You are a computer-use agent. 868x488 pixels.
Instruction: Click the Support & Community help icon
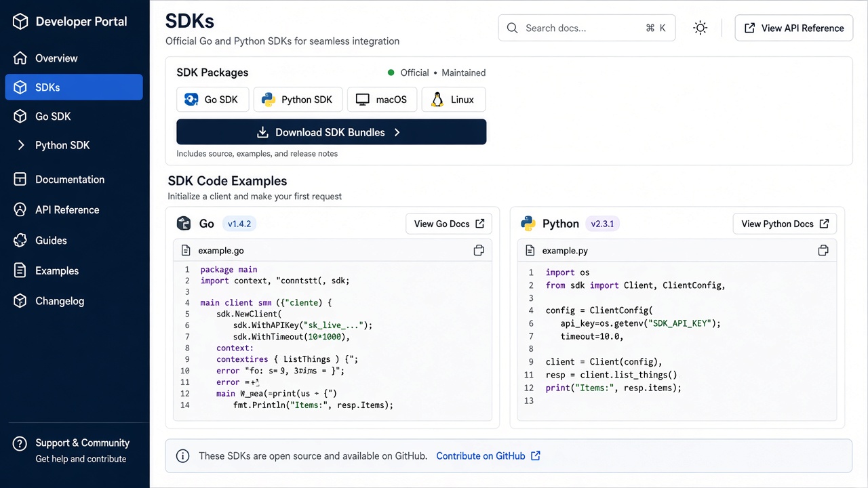pos(20,443)
